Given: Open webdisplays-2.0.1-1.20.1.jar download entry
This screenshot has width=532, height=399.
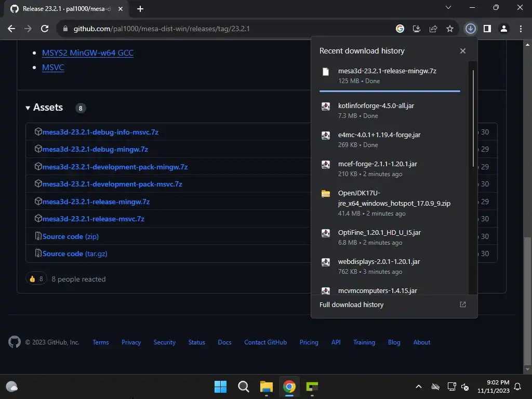Looking at the screenshot, I should [390, 267].
